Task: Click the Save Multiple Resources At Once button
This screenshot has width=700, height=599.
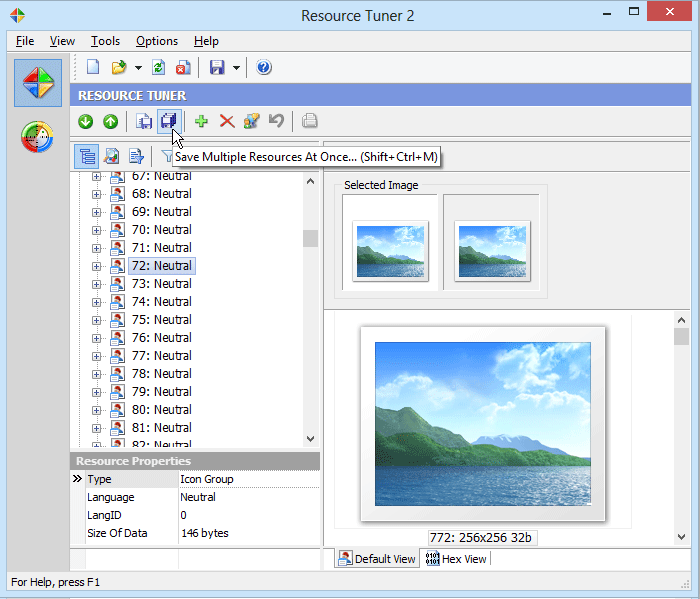Action: click(x=168, y=121)
